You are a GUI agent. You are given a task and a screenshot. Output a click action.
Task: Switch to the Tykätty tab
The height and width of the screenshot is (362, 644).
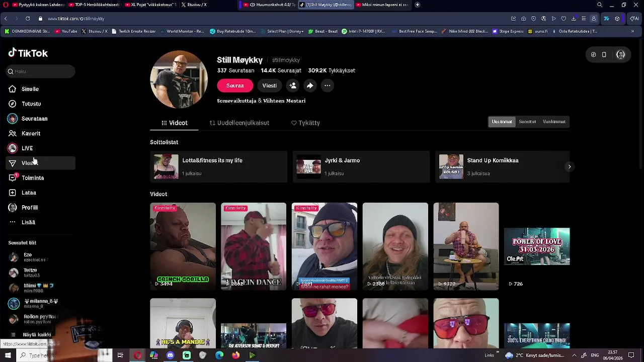pos(305,123)
